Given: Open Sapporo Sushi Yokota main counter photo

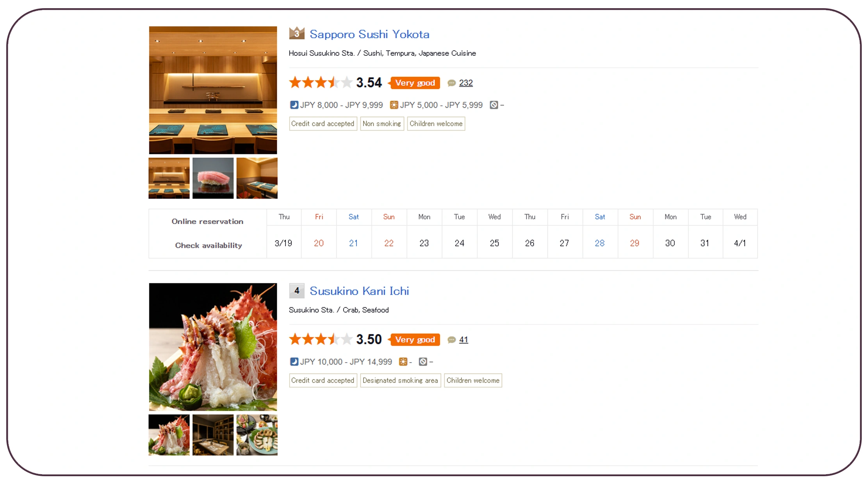Looking at the screenshot, I should click(213, 90).
